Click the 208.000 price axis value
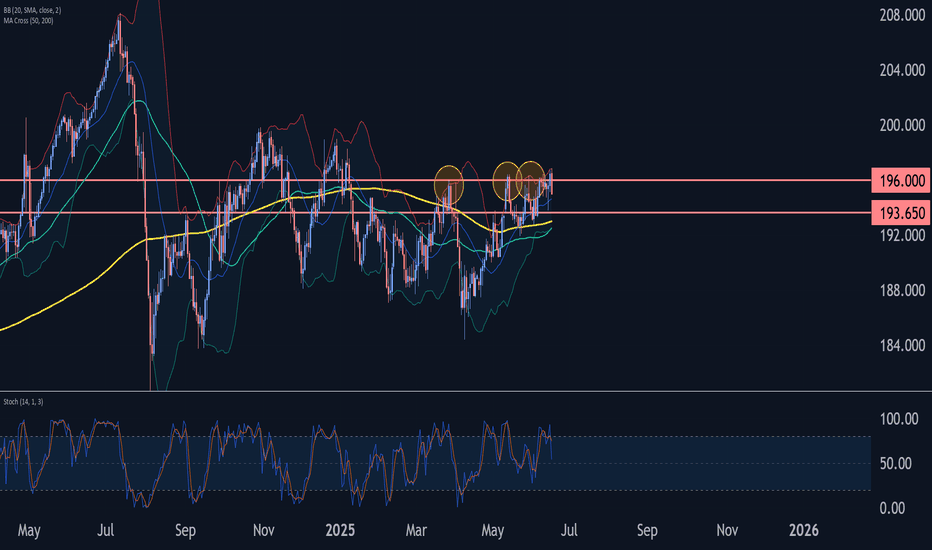932x550 pixels. (902, 15)
